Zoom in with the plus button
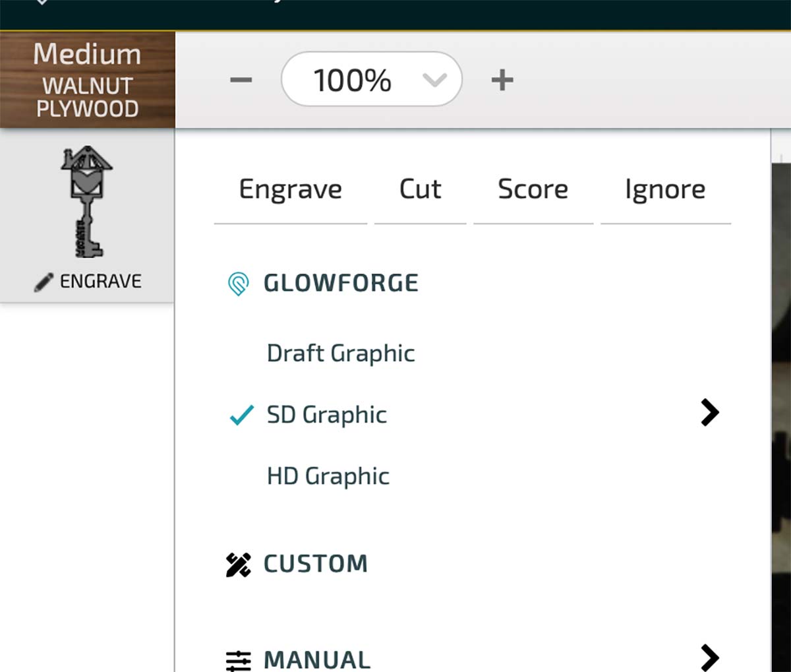This screenshot has width=791, height=672. [x=502, y=80]
